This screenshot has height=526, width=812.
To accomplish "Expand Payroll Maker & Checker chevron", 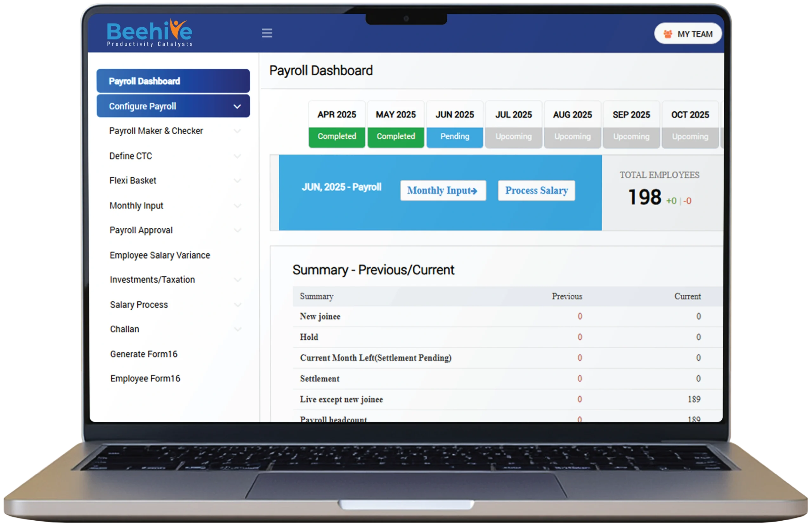I will [238, 131].
